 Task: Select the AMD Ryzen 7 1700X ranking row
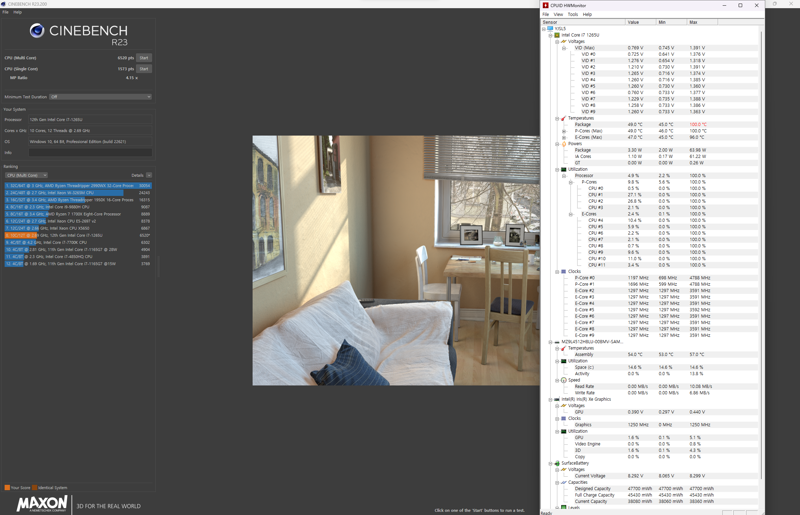coord(78,214)
